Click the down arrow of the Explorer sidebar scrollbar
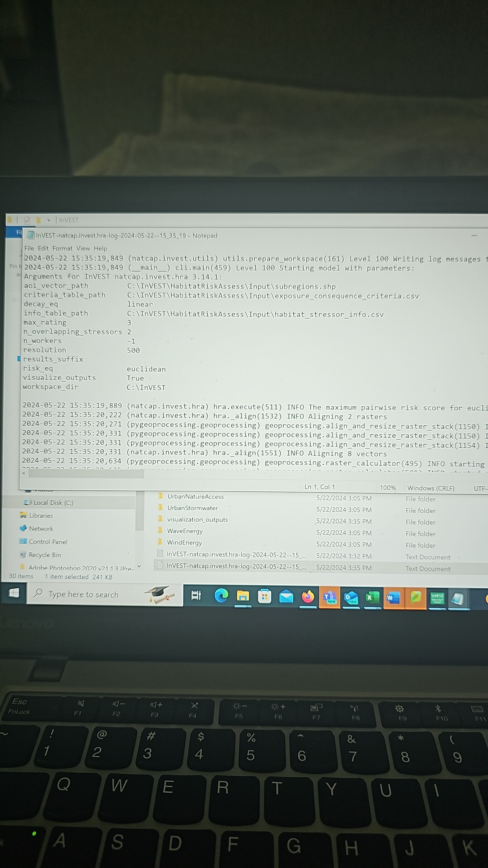The height and width of the screenshot is (868, 488). tap(139, 566)
